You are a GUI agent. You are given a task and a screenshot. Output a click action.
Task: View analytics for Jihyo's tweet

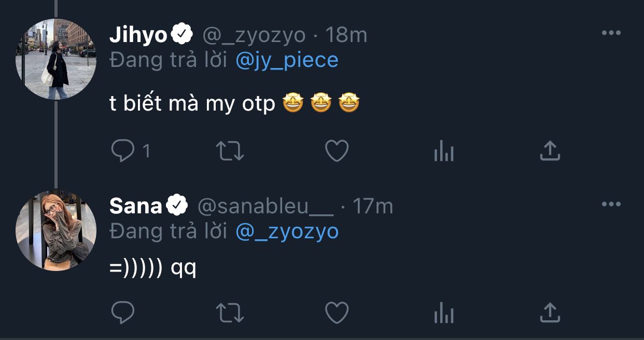click(x=443, y=152)
